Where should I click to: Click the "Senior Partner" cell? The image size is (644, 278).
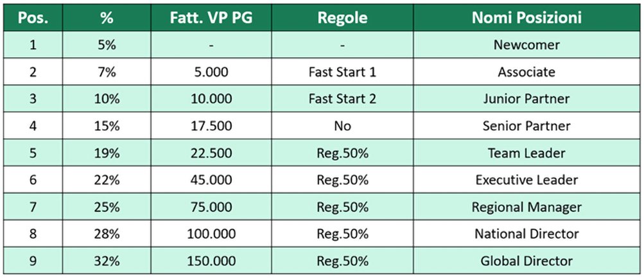click(x=526, y=126)
